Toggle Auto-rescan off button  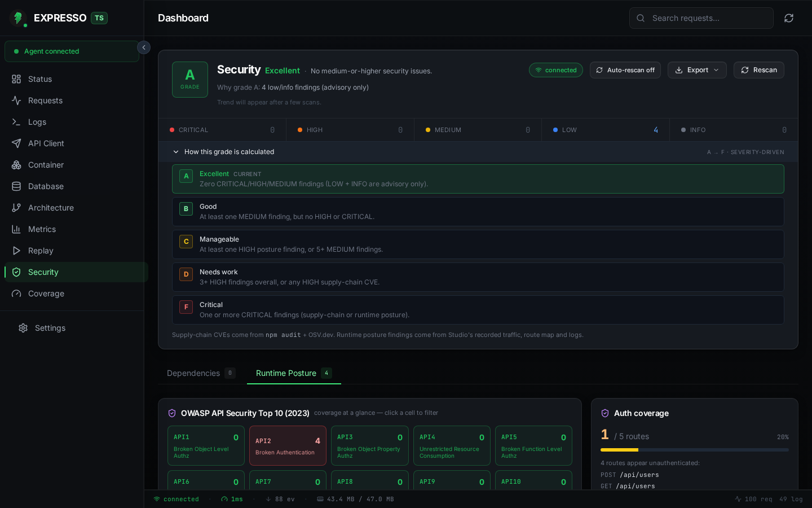tap(625, 70)
